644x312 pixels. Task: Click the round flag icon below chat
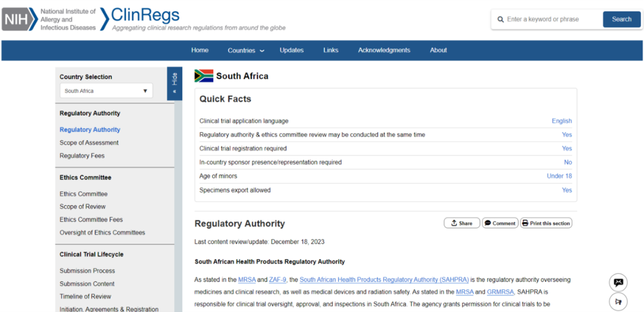pyautogui.click(x=618, y=302)
